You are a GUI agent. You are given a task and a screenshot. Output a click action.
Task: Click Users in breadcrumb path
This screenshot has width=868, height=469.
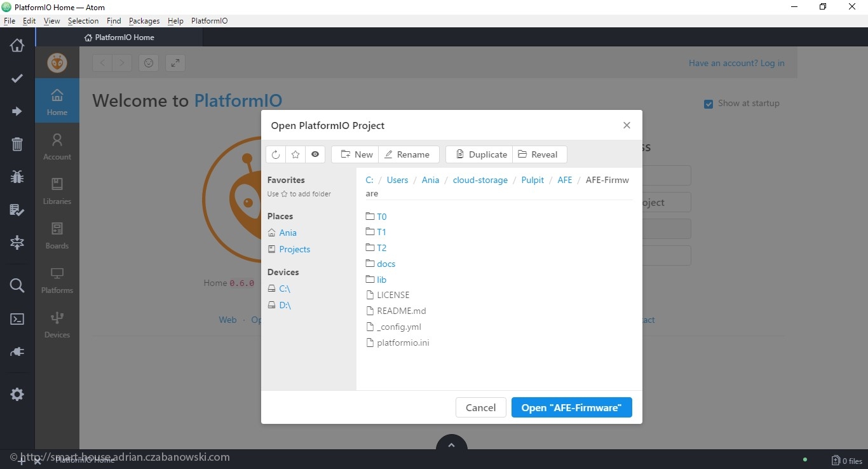click(398, 180)
